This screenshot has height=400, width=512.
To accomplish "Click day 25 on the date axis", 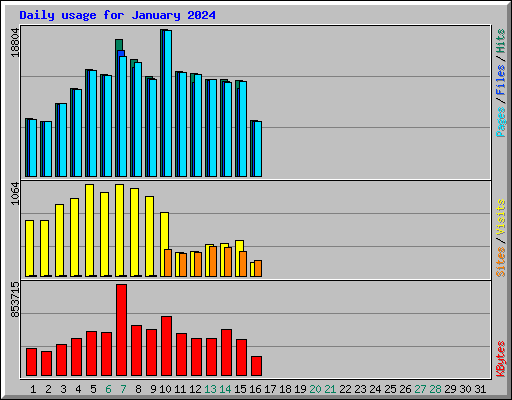I will (x=390, y=389).
